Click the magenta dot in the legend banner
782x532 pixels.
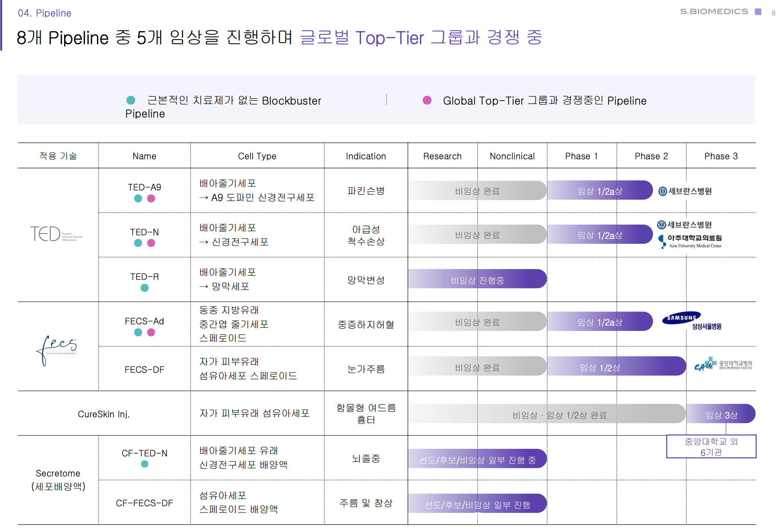click(427, 100)
